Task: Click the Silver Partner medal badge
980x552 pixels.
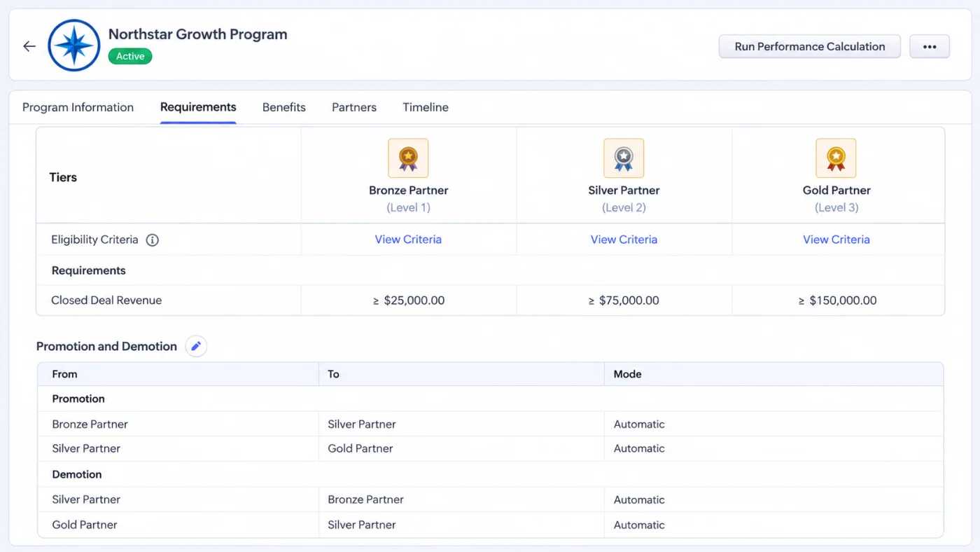Action: pyautogui.click(x=624, y=158)
